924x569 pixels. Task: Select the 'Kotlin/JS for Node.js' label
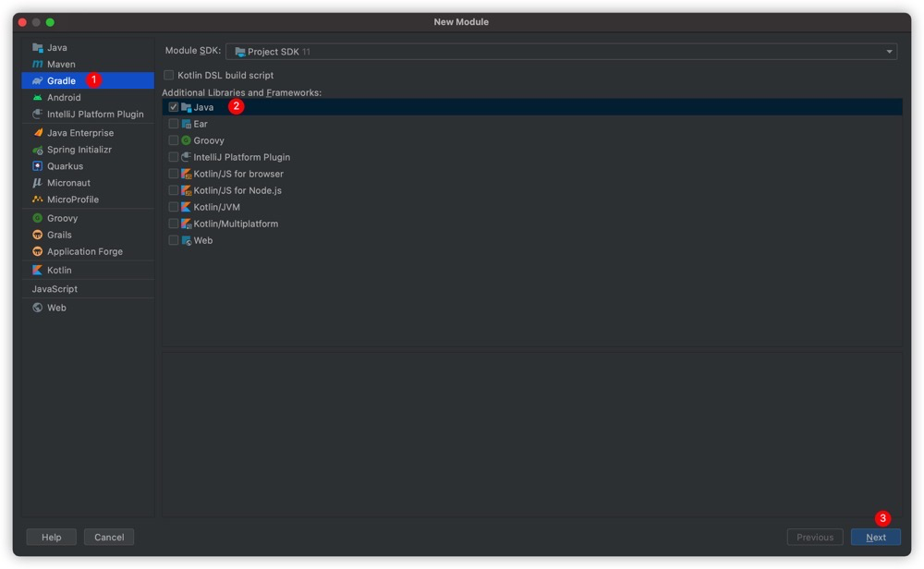click(x=237, y=191)
